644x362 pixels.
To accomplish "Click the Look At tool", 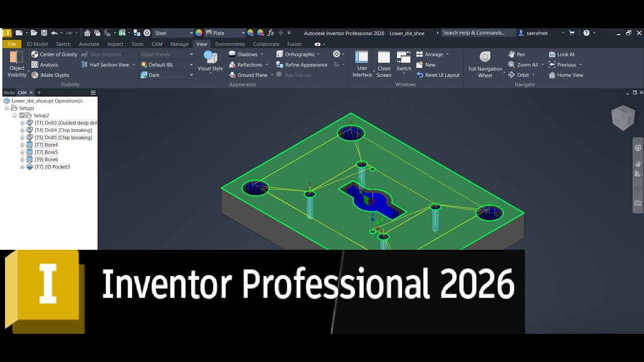I will click(x=561, y=54).
